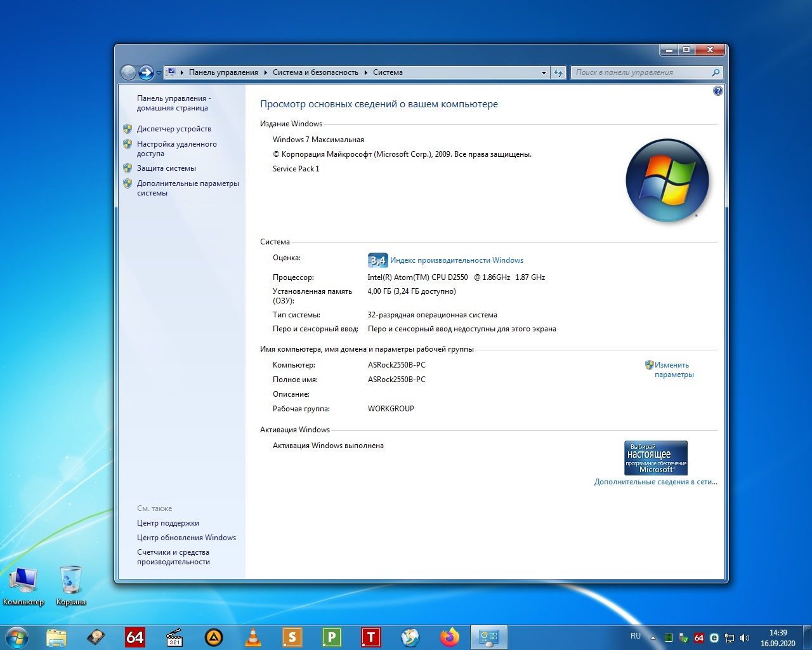Click Service Pack 1 text
The image size is (812, 650).
[296, 169]
